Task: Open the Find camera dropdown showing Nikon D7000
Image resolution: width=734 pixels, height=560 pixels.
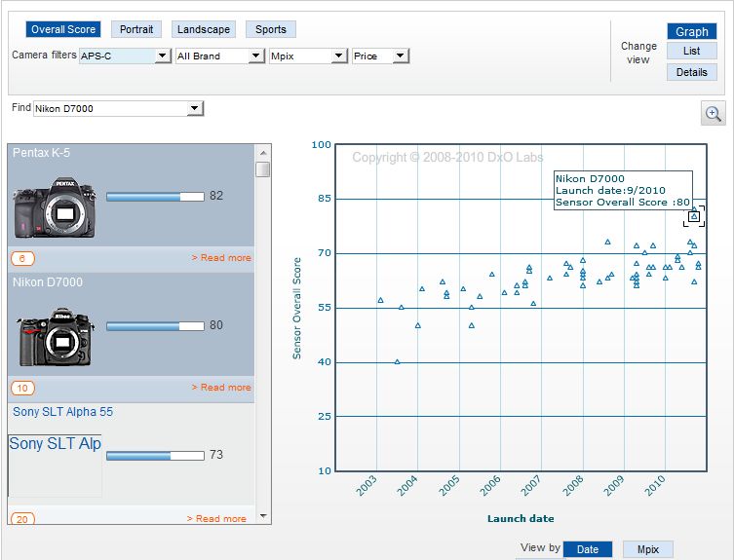Action: (x=118, y=108)
